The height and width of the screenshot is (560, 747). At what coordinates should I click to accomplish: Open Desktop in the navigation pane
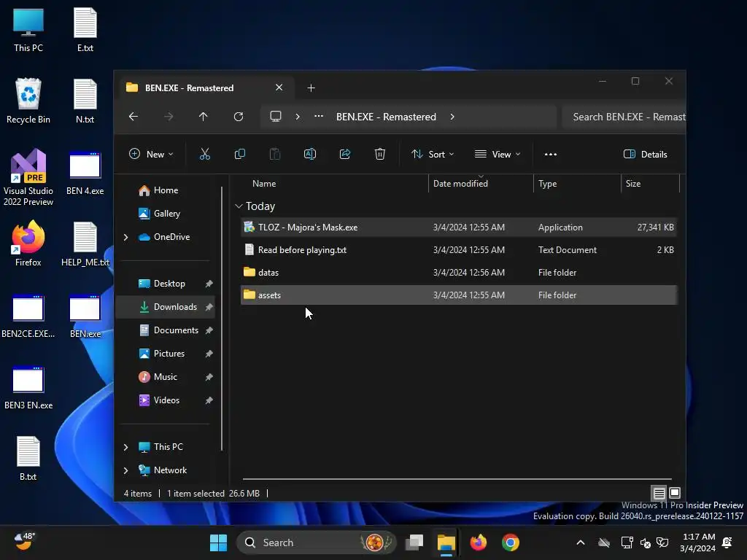pyautogui.click(x=166, y=284)
